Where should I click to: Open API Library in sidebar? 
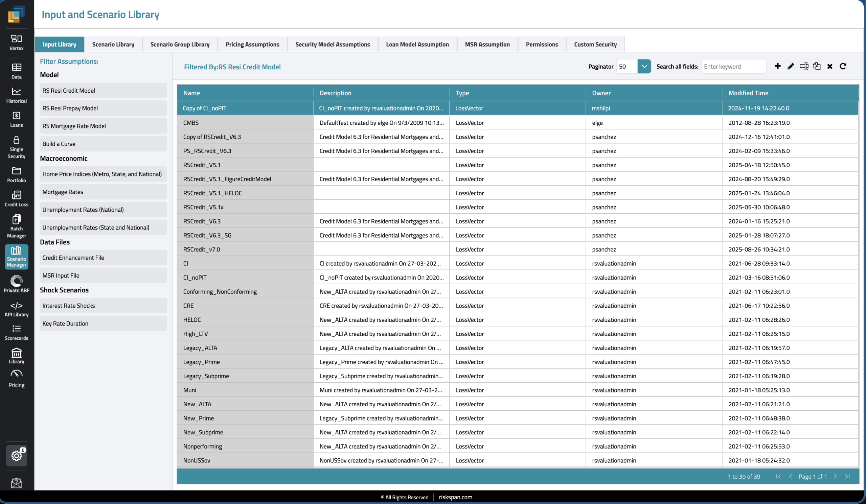(17, 309)
